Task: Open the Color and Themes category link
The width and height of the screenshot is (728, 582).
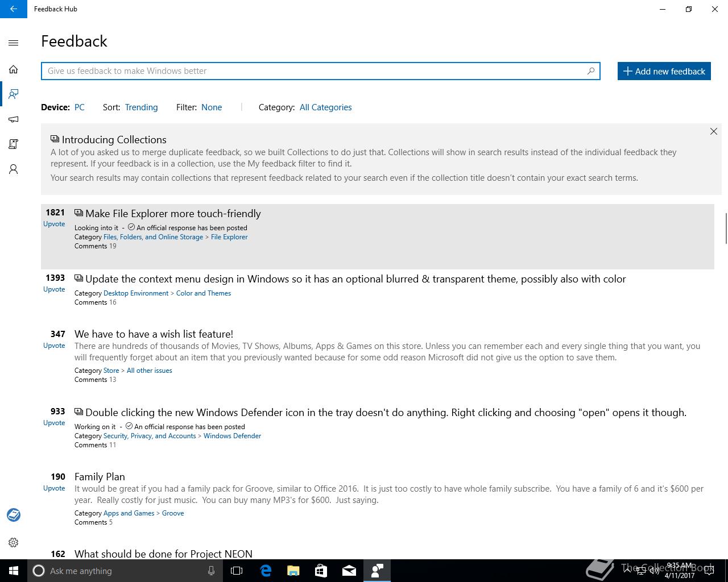Action: point(204,293)
